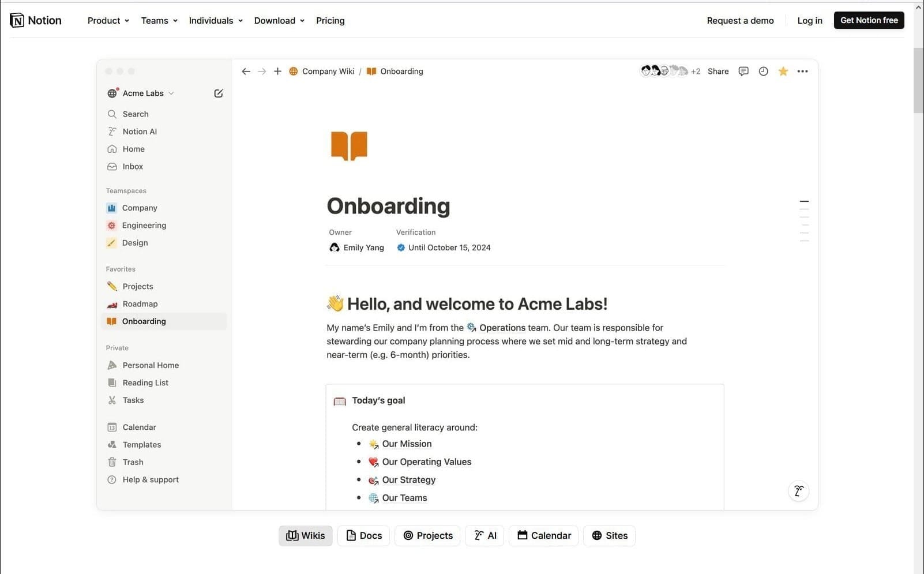Click the Onboarding page title

point(388,206)
